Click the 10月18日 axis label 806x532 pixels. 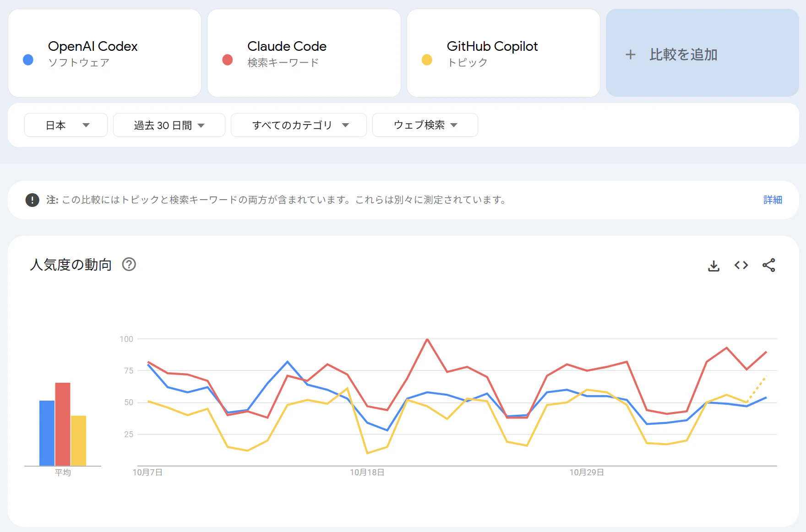(367, 472)
